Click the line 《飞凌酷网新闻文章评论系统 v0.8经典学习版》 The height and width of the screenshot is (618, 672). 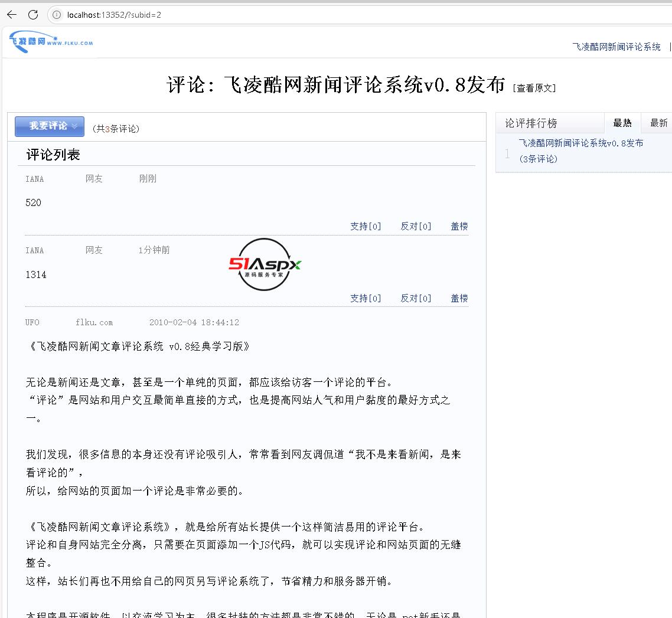pos(139,346)
